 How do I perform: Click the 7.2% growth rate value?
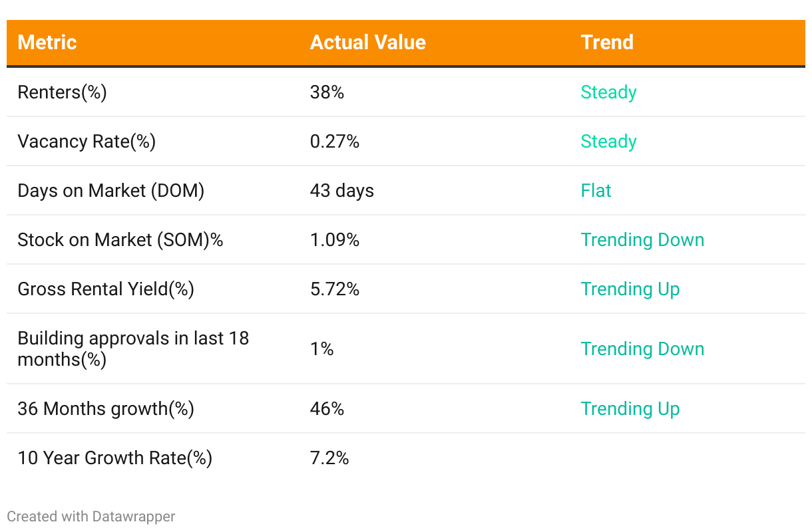pos(329,458)
